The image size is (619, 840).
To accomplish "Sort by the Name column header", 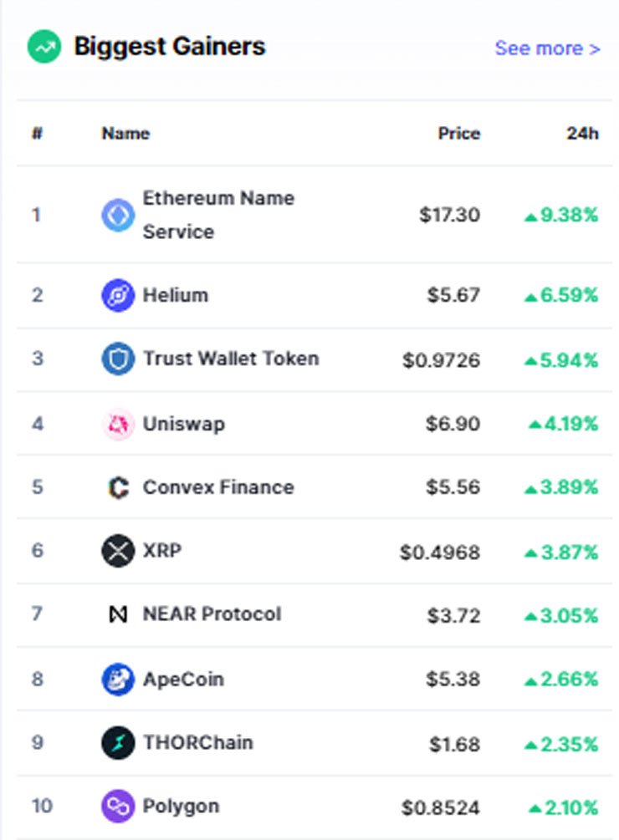I will (126, 134).
